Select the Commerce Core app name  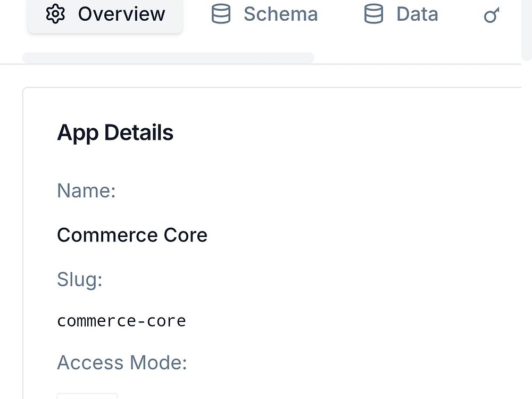132,235
